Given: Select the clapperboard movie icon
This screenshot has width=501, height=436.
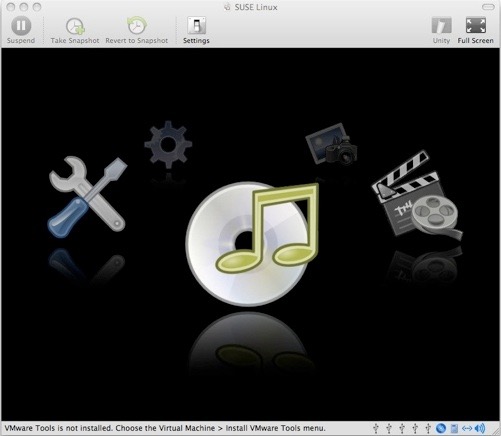Looking at the screenshot, I should 417,194.
